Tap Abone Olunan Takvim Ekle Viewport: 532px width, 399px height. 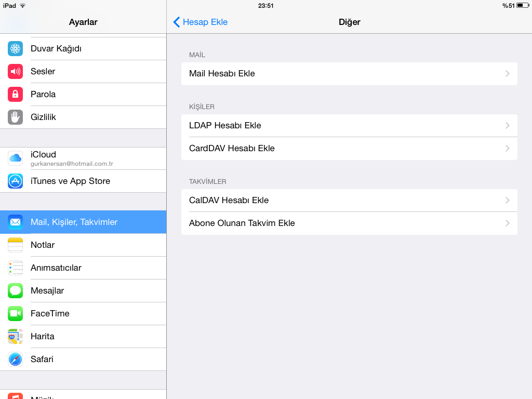click(x=349, y=223)
